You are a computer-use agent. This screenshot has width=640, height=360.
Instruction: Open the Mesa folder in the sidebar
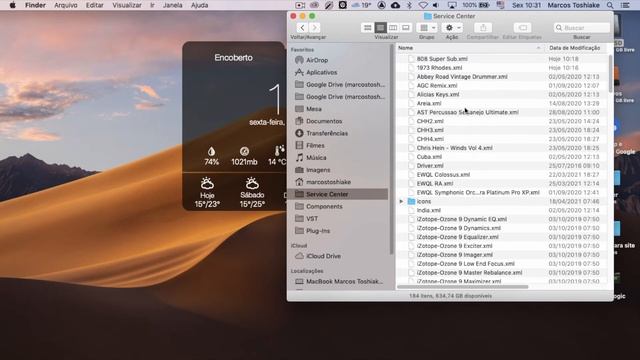[x=313, y=109]
